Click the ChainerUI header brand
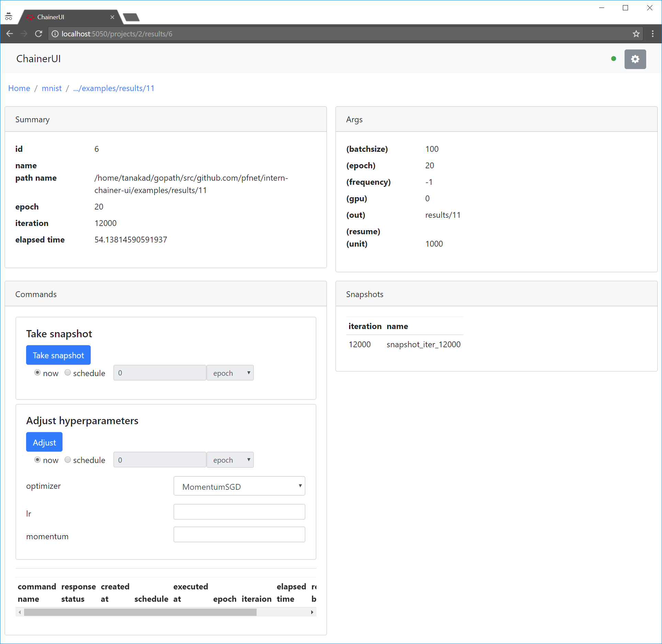662x644 pixels. point(38,59)
